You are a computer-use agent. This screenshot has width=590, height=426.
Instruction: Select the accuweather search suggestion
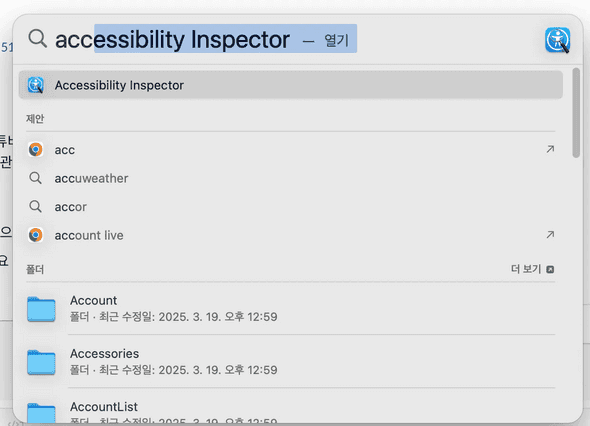click(290, 178)
